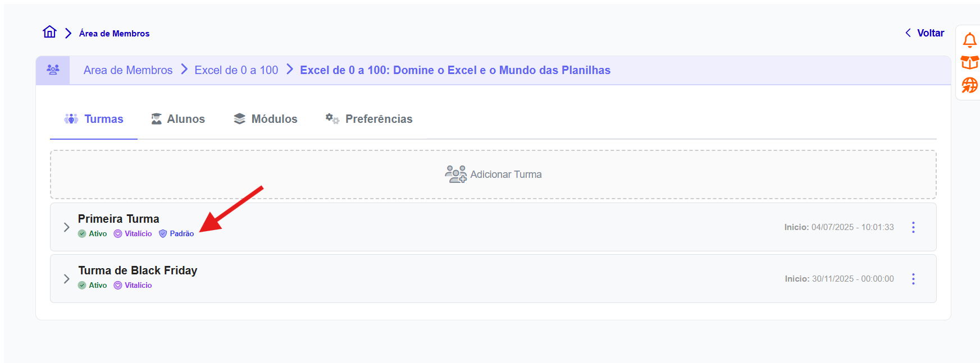Open options menu for Turma de Black Friday

(x=913, y=279)
